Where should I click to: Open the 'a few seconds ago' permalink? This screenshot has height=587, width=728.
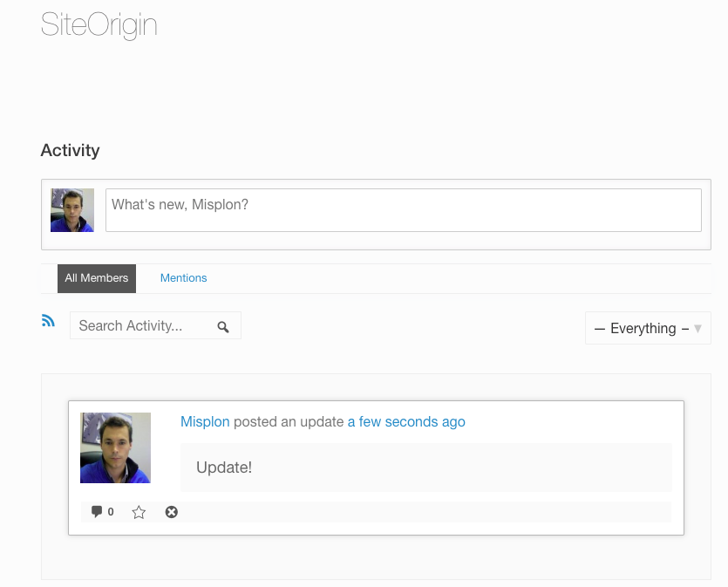pos(406,421)
